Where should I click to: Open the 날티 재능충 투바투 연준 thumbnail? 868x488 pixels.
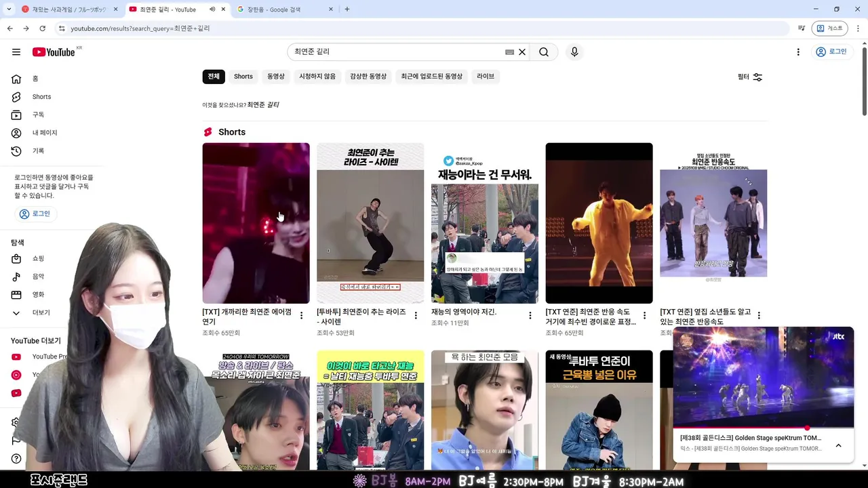(x=370, y=410)
